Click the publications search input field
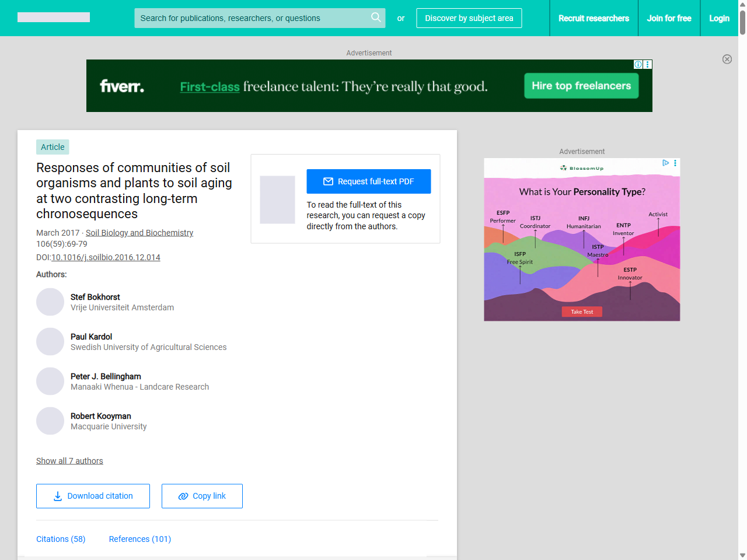 pyautogui.click(x=251, y=17)
